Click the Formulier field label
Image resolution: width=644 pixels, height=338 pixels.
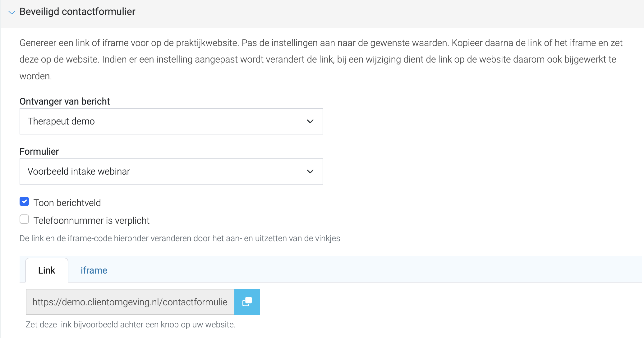pos(39,152)
